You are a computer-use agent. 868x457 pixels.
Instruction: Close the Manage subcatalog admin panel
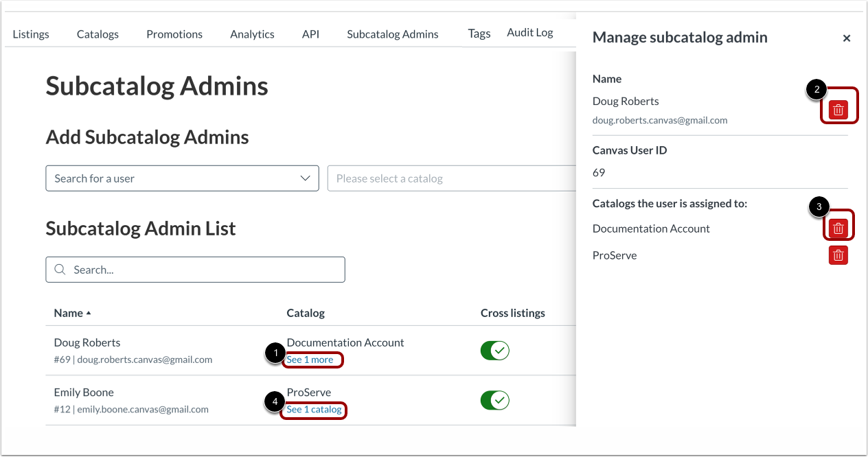pos(847,38)
